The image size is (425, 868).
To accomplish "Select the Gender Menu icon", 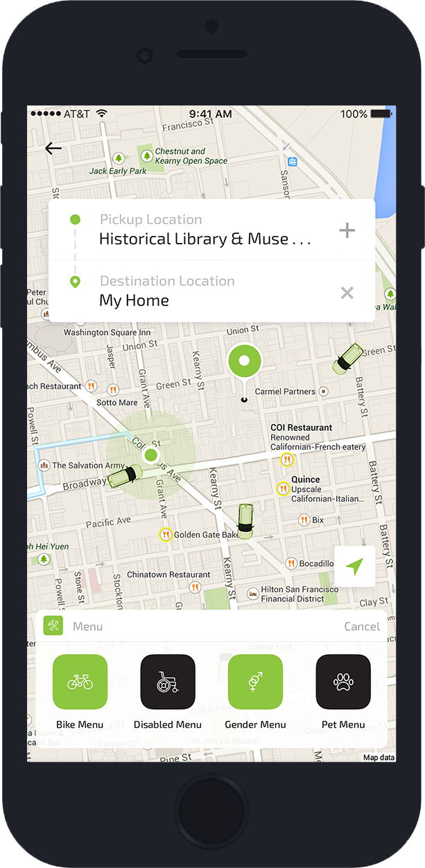I will click(255, 682).
